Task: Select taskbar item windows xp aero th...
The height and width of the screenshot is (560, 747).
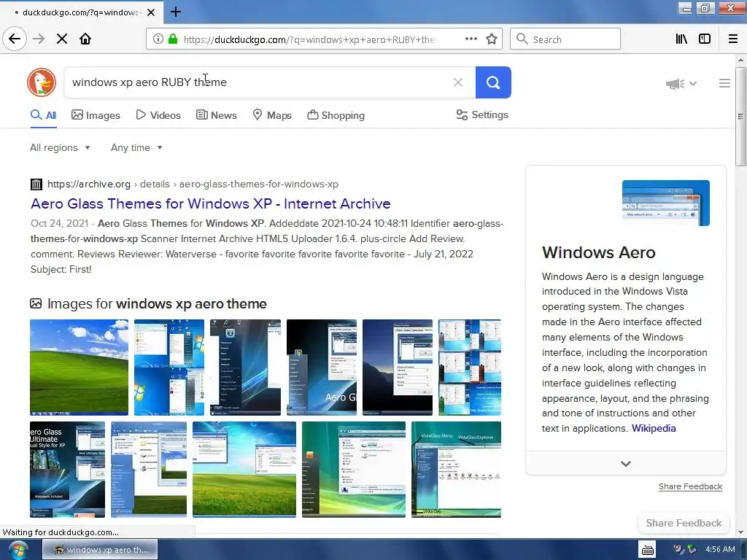Action: point(100,550)
